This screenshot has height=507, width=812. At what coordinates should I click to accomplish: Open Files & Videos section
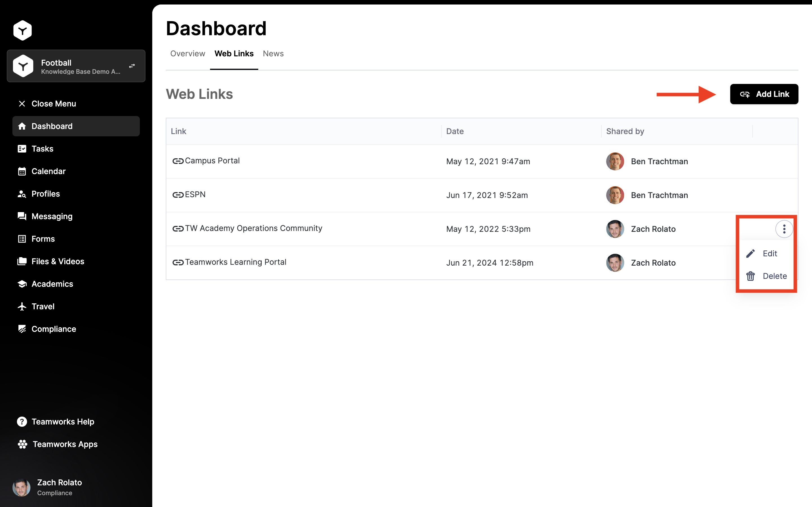click(58, 261)
